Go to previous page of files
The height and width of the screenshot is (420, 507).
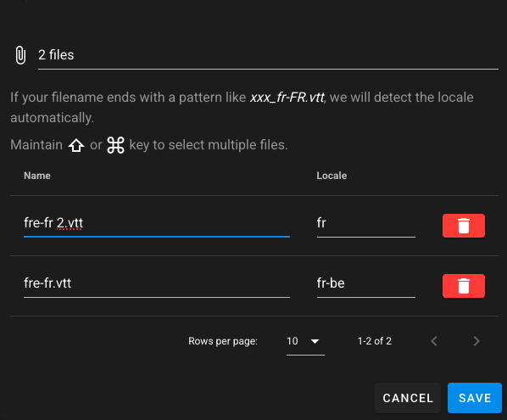coord(434,341)
